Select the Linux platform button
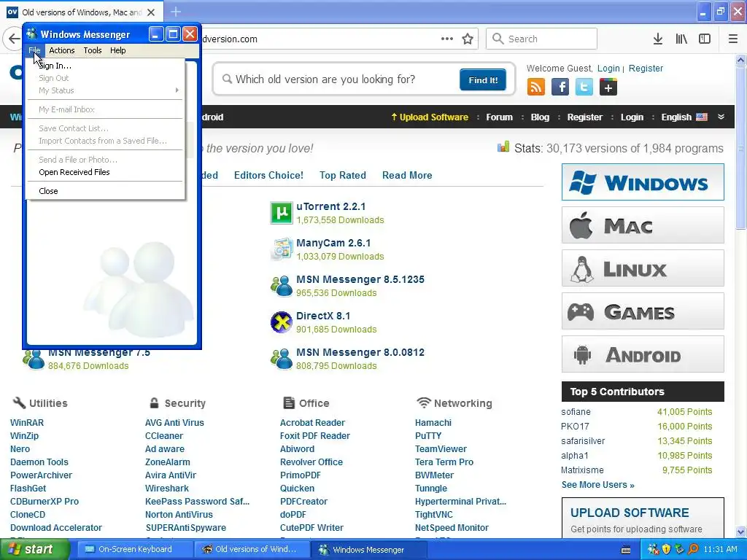747x560 pixels. pyautogui.click(x=643, y=268)
